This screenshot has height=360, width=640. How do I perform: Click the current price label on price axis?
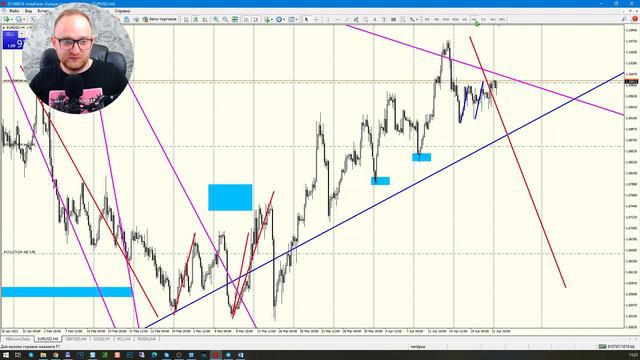click(x=631, y=82)
